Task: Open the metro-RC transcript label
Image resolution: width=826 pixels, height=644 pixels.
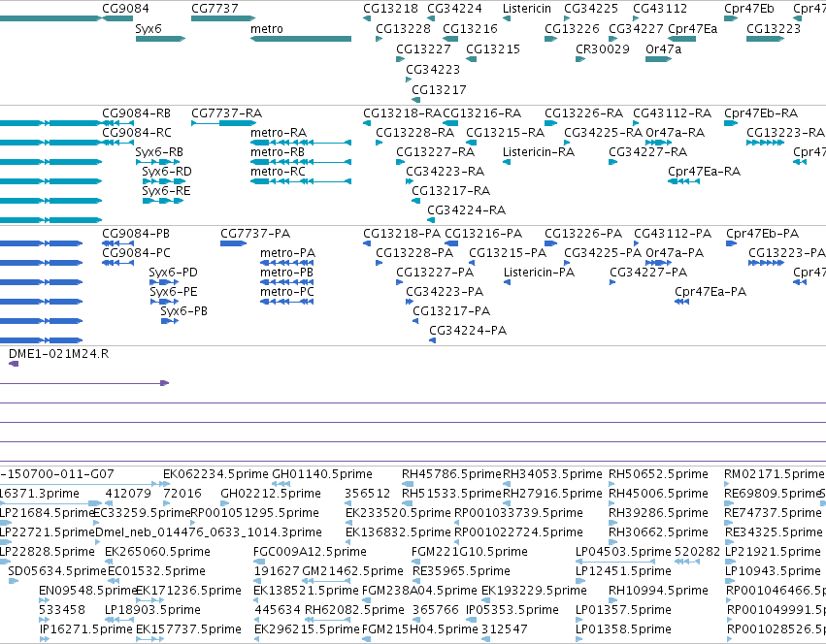Action: (x=279, y=172)
